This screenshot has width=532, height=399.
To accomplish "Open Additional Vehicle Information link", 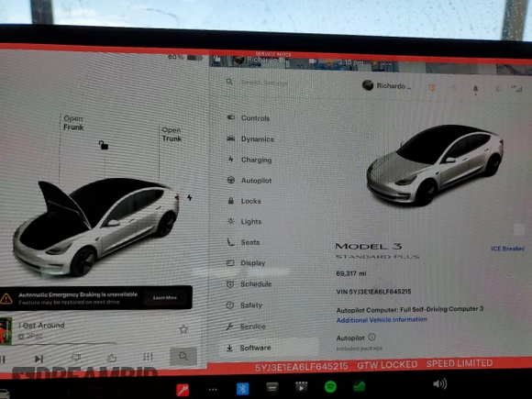I will pos(382,319).
